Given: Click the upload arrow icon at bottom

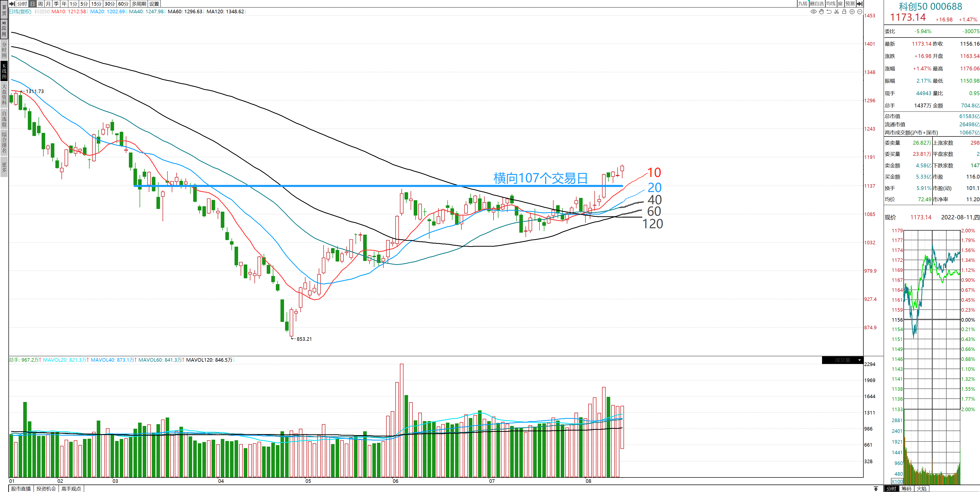Looking at the screenshot, I should pos(876,489).
